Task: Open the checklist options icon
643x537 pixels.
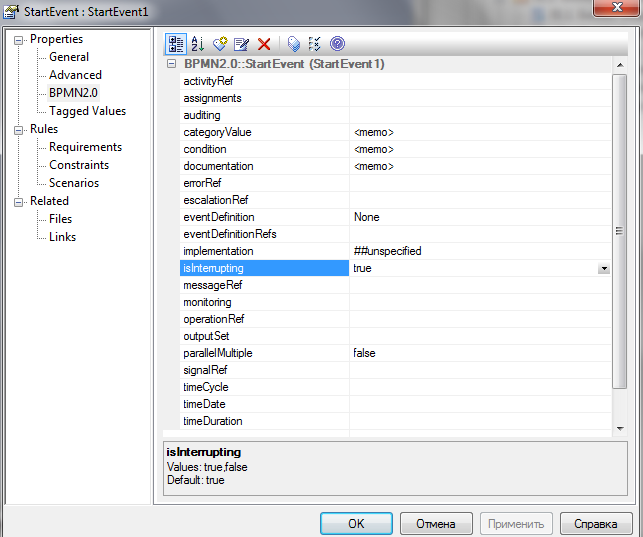Action: [x=315, y=44]
